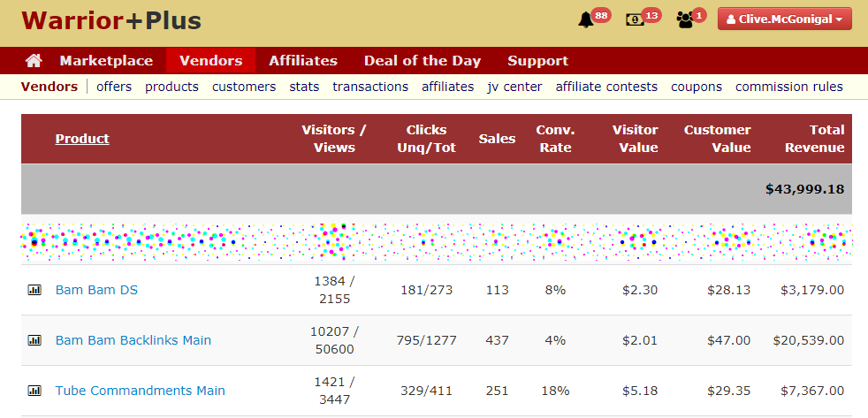Image resolution: width=868 pixels, height=418 pixels.
Task: Click the Visitors / Views column header
Action: (334, 139)
